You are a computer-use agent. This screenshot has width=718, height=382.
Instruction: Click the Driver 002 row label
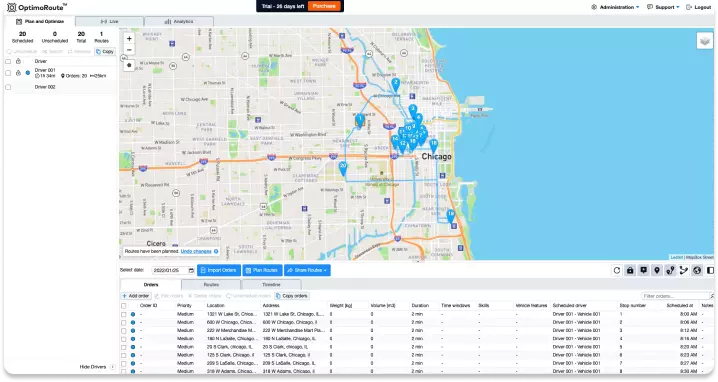(x=45, y=87)
